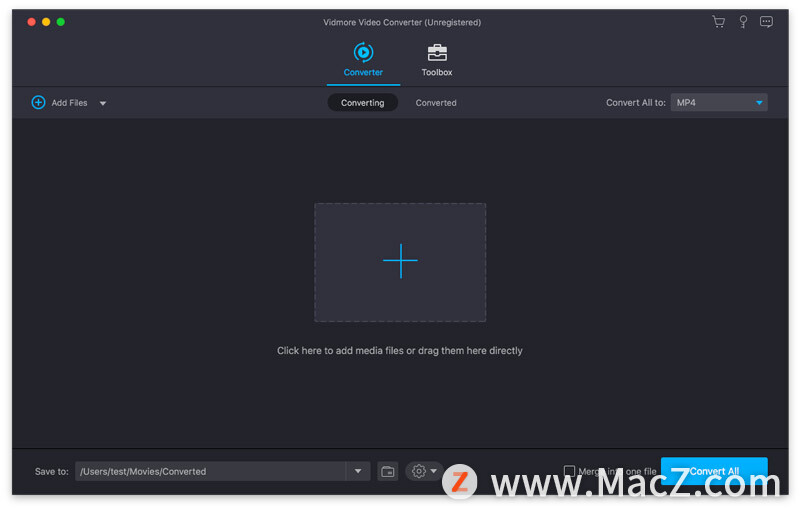Select the Converting tab
The width and height of the screenshot is (800, 509).
pos(362,103)
